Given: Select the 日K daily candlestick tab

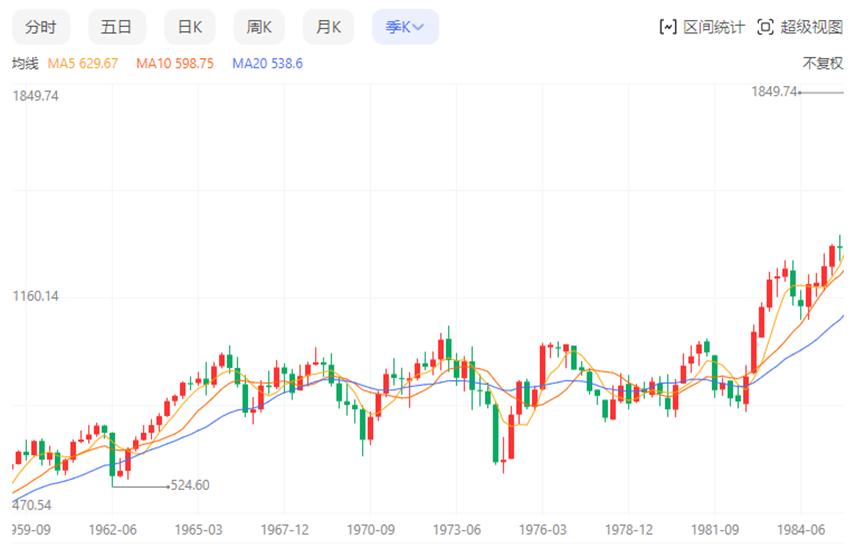Looking at the screenshot, I should pyautogui.click(x=190, y=26).
